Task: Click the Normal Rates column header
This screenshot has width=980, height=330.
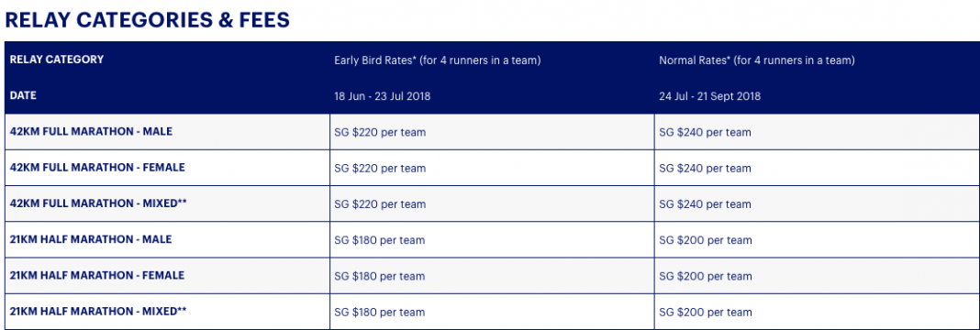Action: click(757, 60)
